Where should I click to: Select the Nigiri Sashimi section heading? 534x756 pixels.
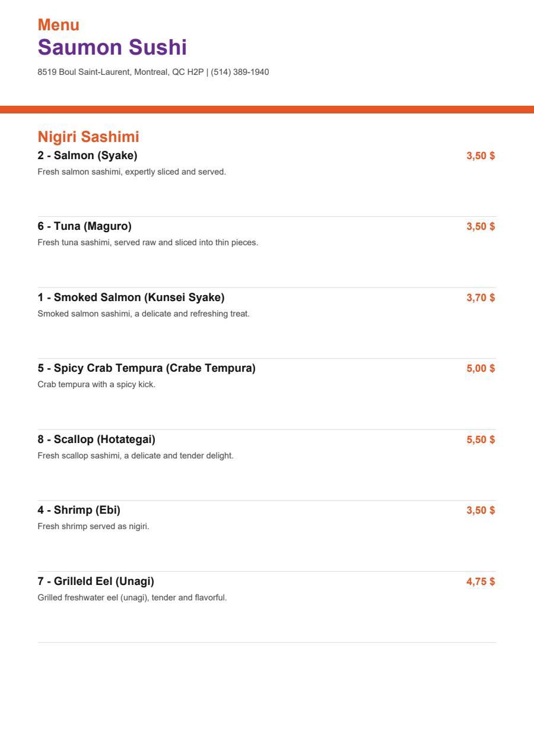pyautogui.click(x=88, y=137)
